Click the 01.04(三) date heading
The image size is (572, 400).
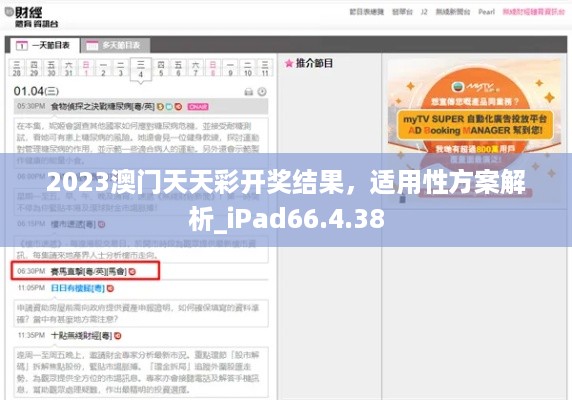coord(36,91)
